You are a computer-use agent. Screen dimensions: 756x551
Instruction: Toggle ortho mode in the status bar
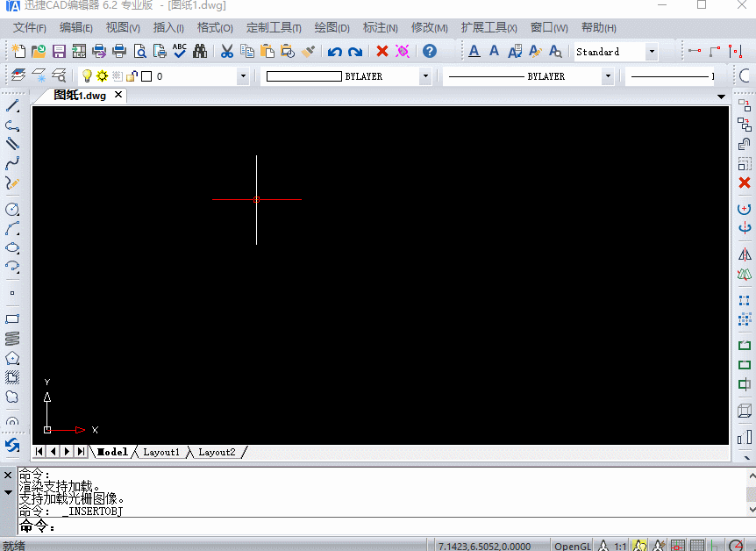tap(716, 546)
